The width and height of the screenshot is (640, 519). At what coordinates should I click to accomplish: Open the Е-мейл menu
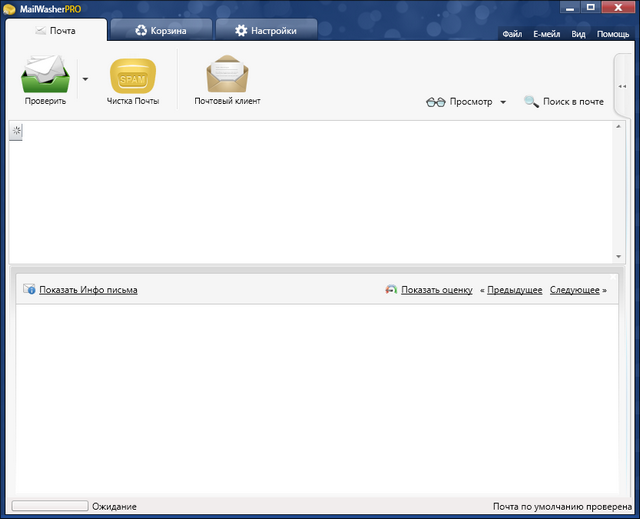pyautogui.click(x=546, y=34)
